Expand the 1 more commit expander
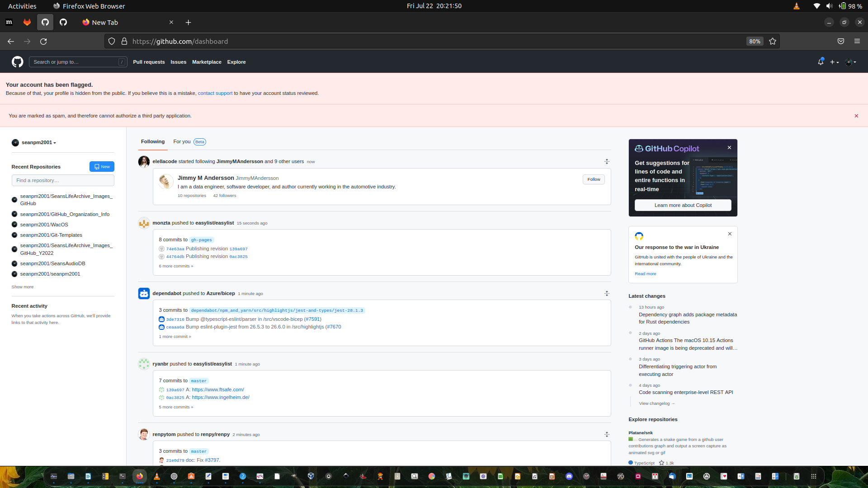Viewport: 868px width, 488px height. 175,336
